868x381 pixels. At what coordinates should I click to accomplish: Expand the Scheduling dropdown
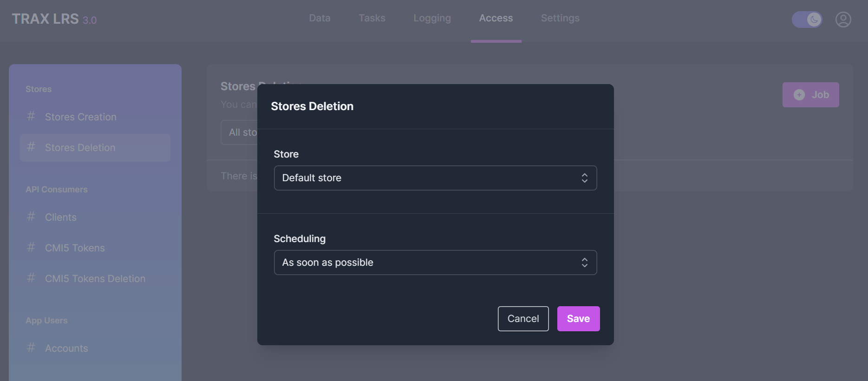[435, 263]
